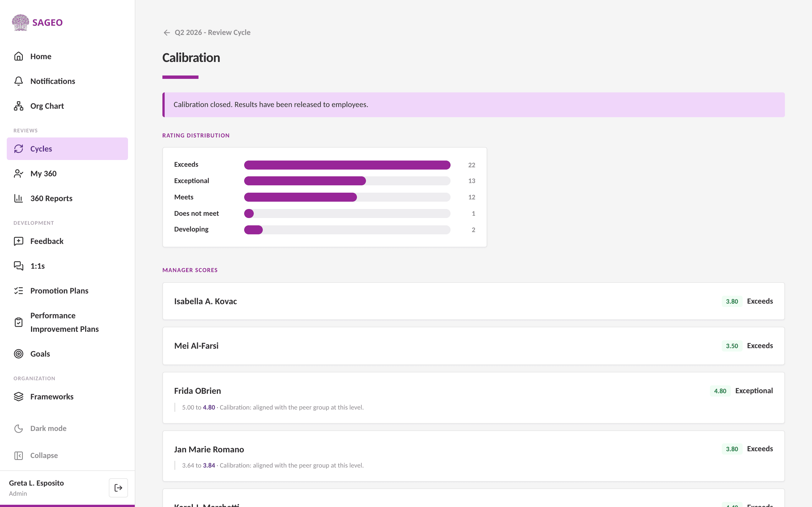The image size is (812, 507).
Task: Click the Frameworks layers icon
Action: click(18, 397)
